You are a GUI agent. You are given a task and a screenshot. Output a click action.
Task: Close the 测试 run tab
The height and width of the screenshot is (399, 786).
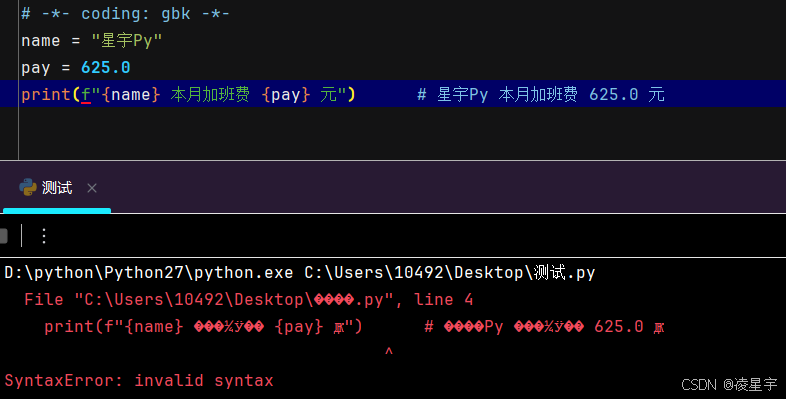point(92,188)
